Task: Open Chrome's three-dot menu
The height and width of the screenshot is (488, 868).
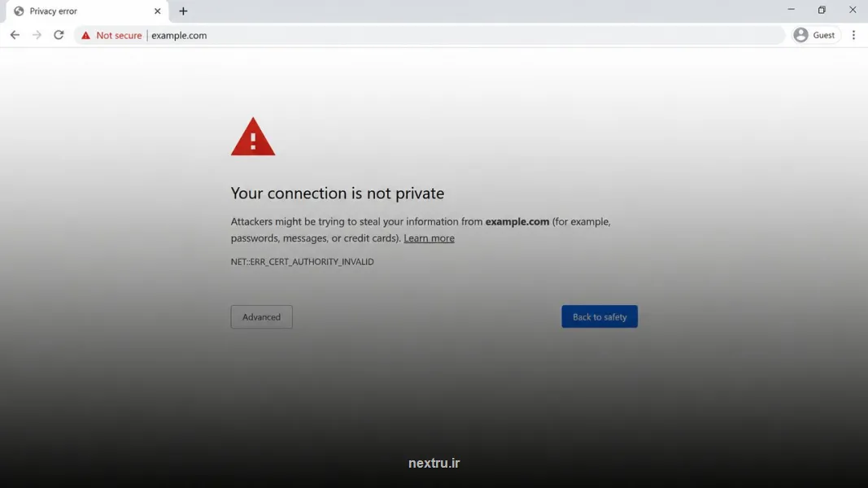Action: (853, 35)
